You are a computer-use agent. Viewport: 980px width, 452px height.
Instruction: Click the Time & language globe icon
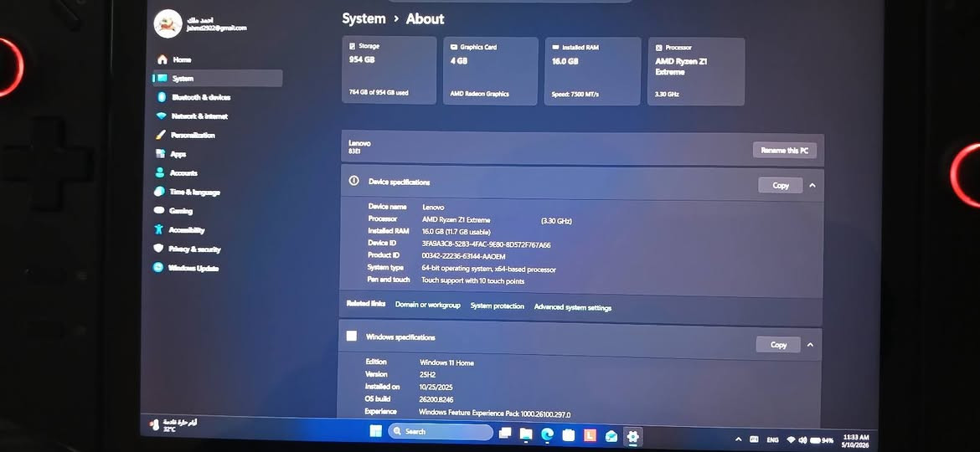coord(159,193)
